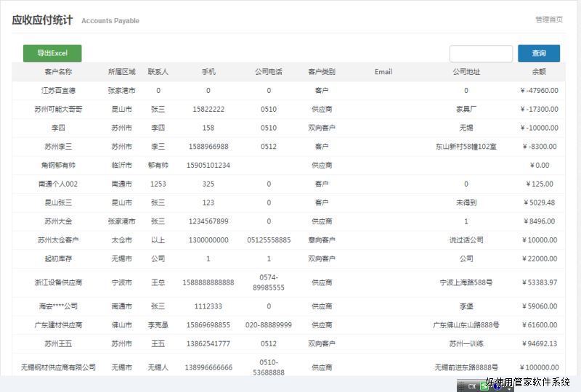The width and height of the screenshot is (581, 392).
Task: Open the 管理首页 link
Action: point(548,20)
